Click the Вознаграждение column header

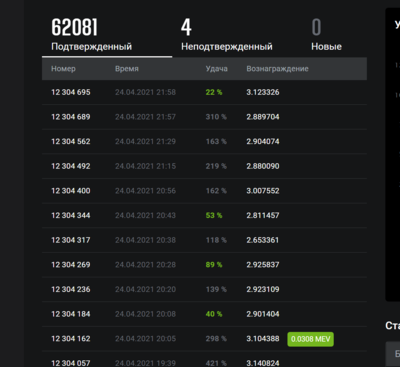(x=277, y=69)
